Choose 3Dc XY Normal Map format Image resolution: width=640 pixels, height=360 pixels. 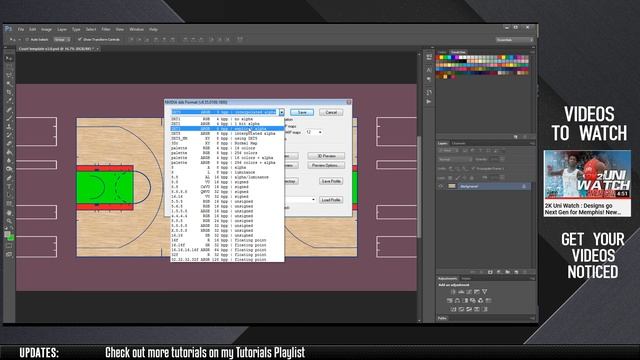pos(227,143)
